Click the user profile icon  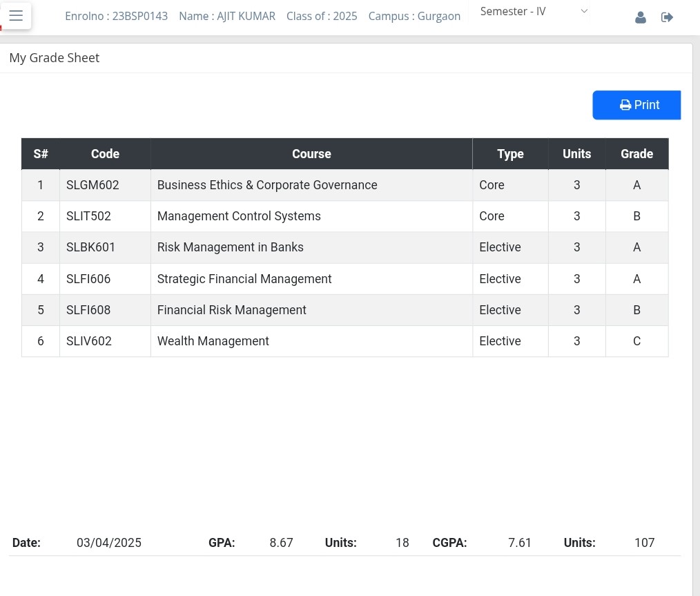click(x=640, y=17)
